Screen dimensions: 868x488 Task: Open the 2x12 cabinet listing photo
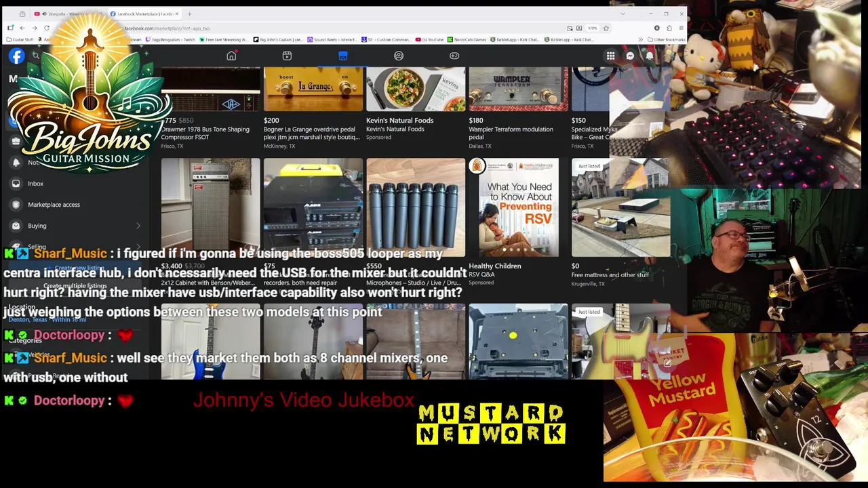pos(210,207)
